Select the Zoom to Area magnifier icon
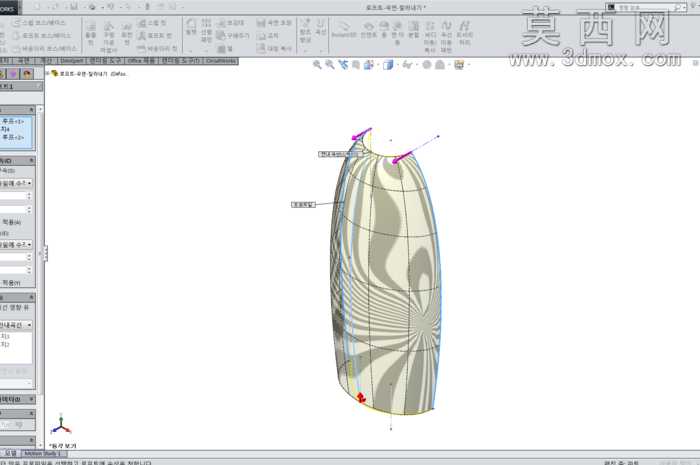Viewport: 700px width, 465px height. coord(330,65)
